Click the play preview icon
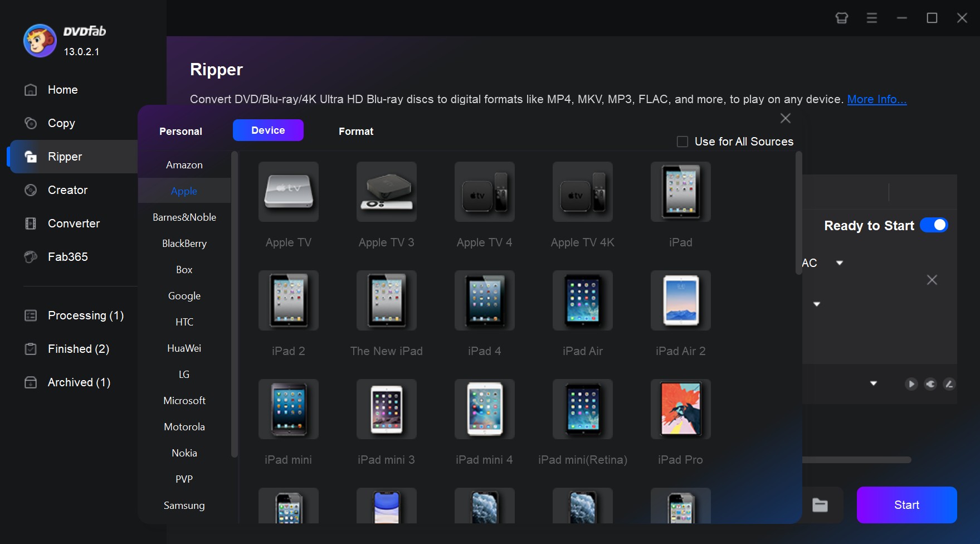 point(911,383)
